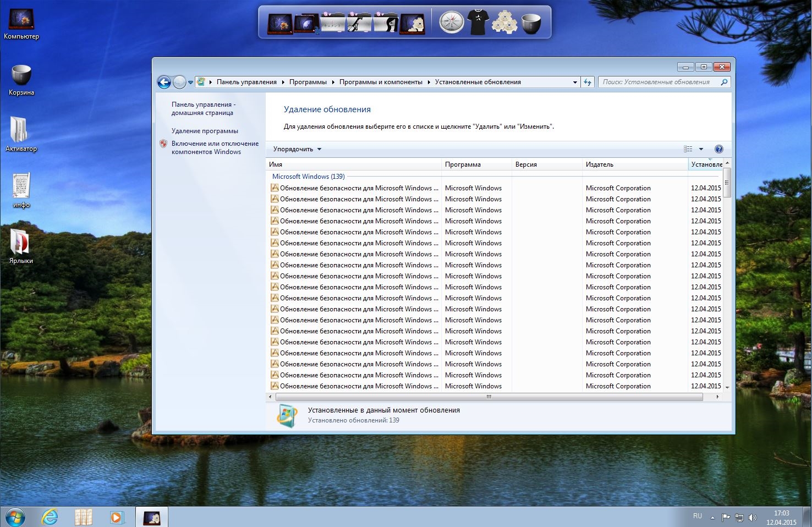Click the network tray icon
The width and height of the screenshot is (812, 527).
(739, 517)
